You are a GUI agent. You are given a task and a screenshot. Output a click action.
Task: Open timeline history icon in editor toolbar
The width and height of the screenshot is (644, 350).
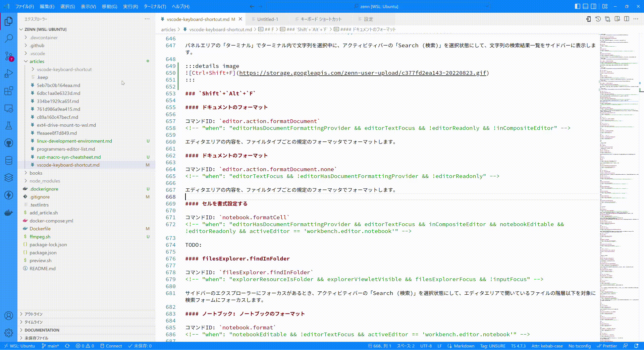coord(598,19)
